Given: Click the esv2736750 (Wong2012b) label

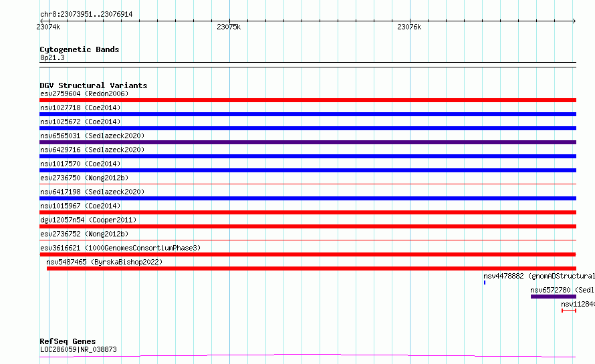Looking at the screenshot, I should tap(84, 178).
